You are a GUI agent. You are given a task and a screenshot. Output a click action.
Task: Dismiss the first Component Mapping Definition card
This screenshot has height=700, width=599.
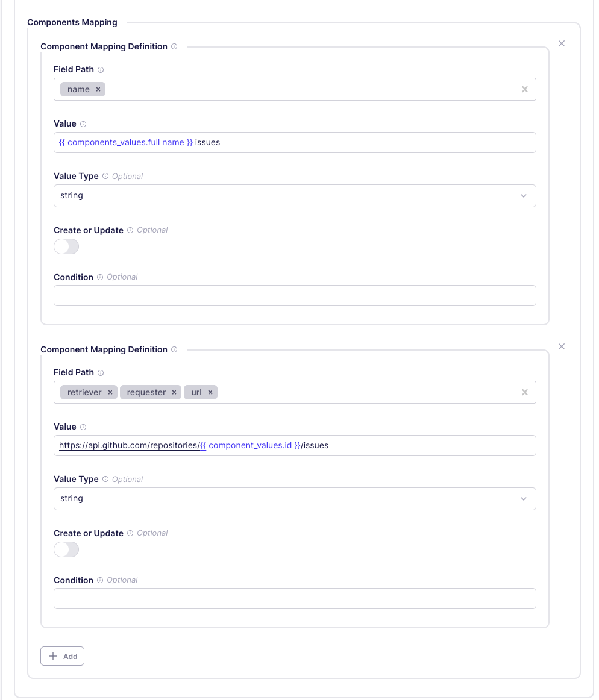point(562,43)
